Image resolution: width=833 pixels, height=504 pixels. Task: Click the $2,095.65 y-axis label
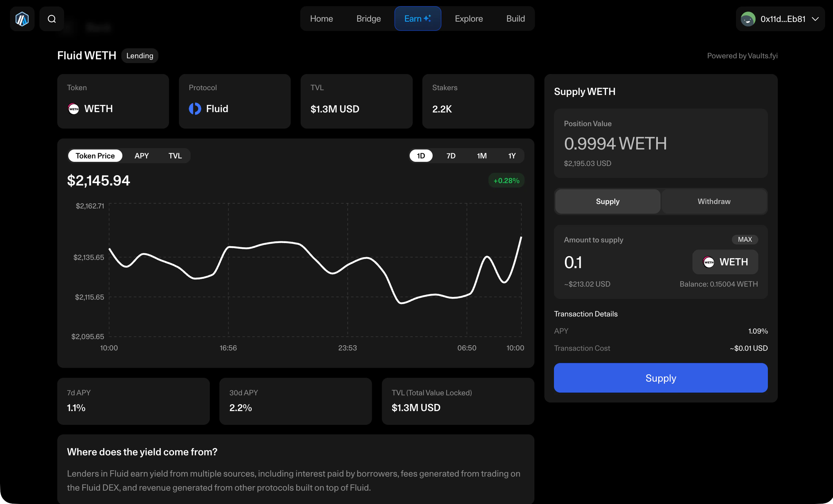pos(88,336)
